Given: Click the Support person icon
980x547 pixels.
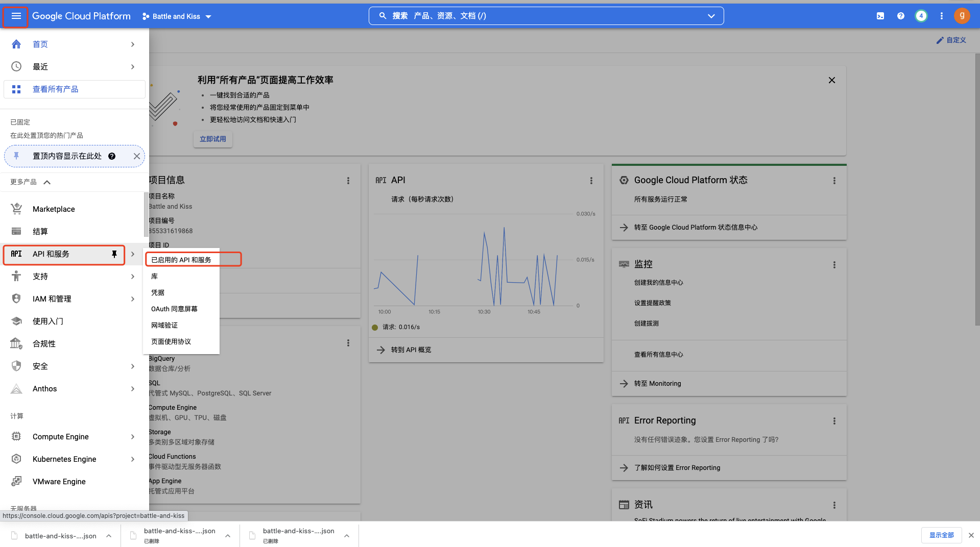Looking at the screenshot, I should click(x=16, y=276).
